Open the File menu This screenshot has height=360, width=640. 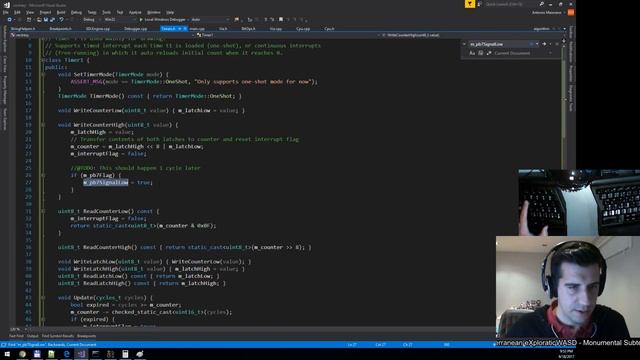(6, 12)
